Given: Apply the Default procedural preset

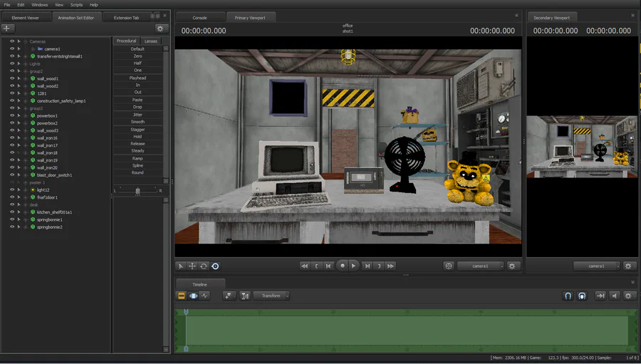Looking at the screenshot, I should 137,49.
